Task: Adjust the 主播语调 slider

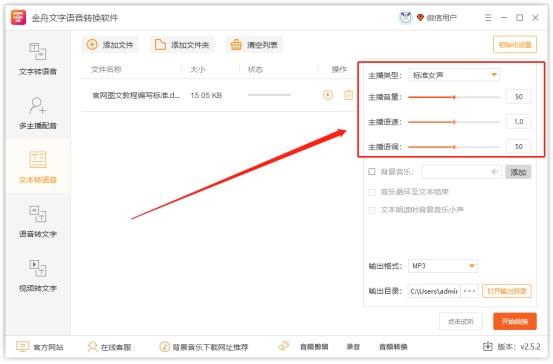Action: pyautogui.click(x=454, y=147)
